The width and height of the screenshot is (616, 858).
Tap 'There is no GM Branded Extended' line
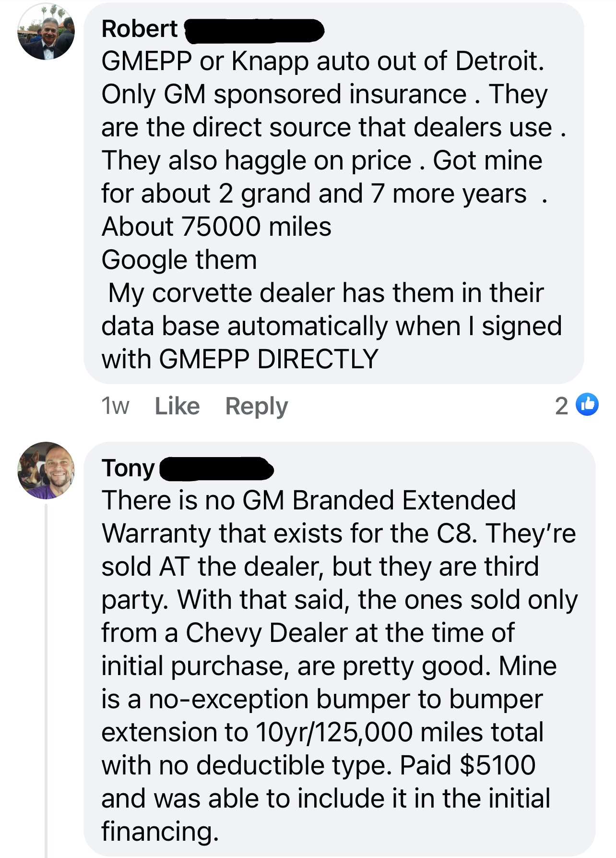309,500
